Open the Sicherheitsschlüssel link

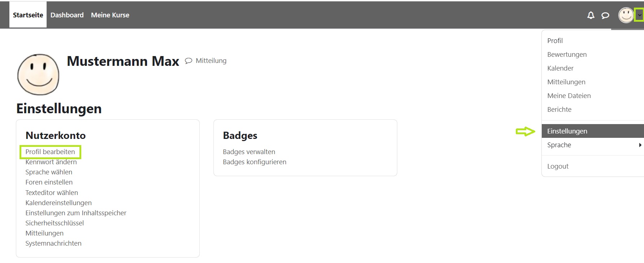tap(55, 223)
